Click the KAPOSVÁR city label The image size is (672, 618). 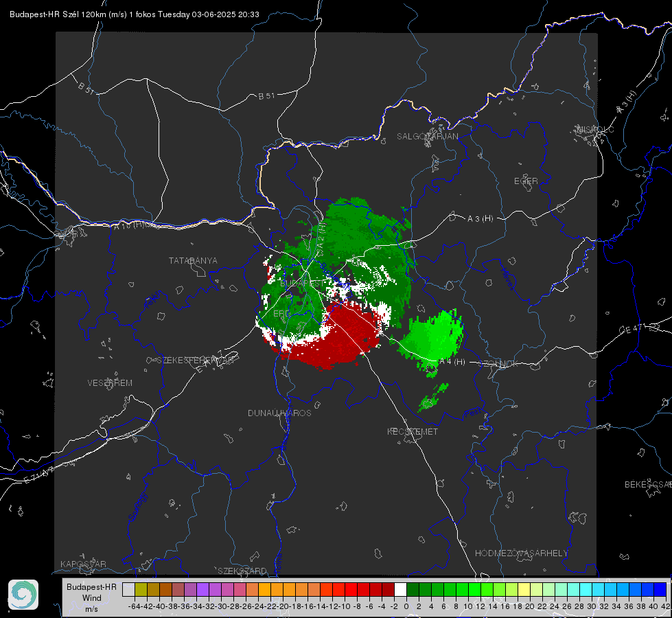(x=83, y=564)
